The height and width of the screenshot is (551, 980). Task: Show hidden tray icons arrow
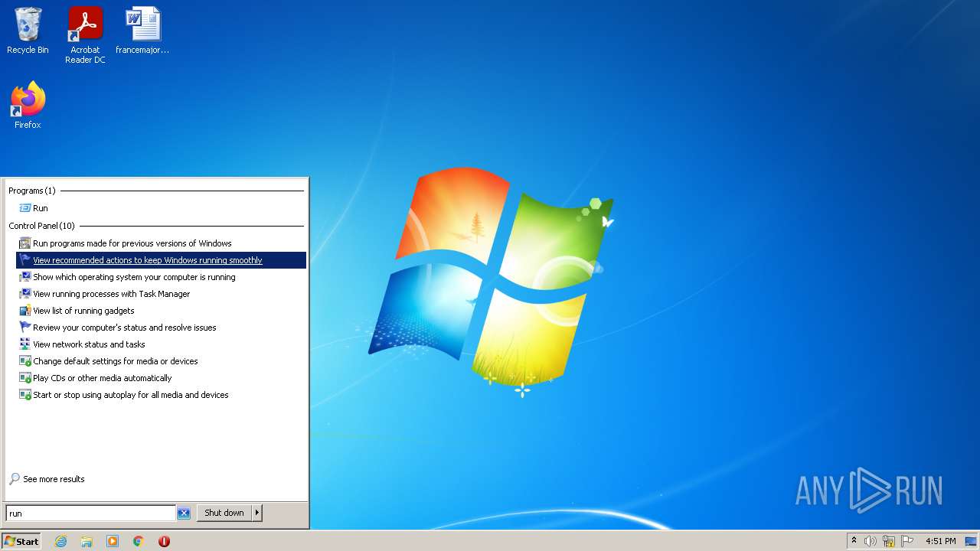click(854, 541)
